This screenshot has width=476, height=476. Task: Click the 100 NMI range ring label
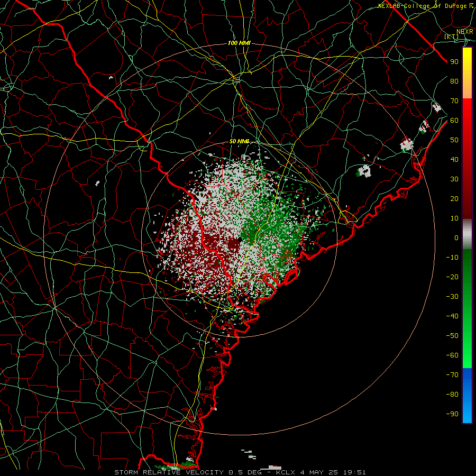tap(239, 43)
